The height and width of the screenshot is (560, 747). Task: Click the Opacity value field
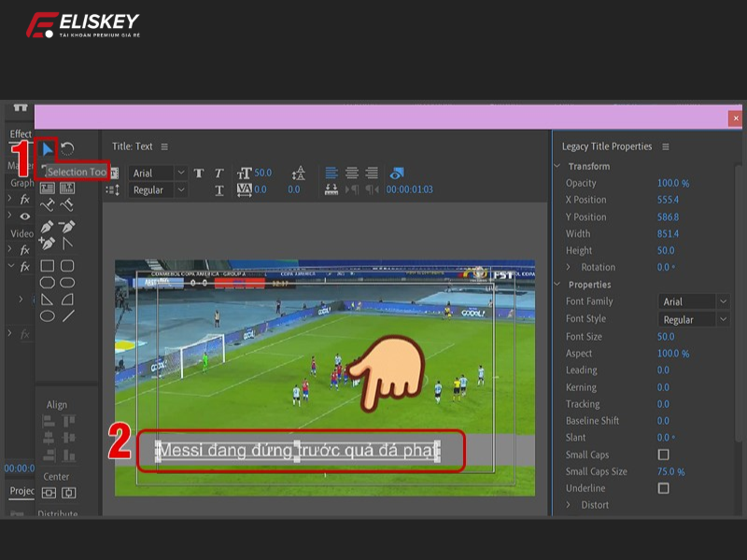[672, 183]
